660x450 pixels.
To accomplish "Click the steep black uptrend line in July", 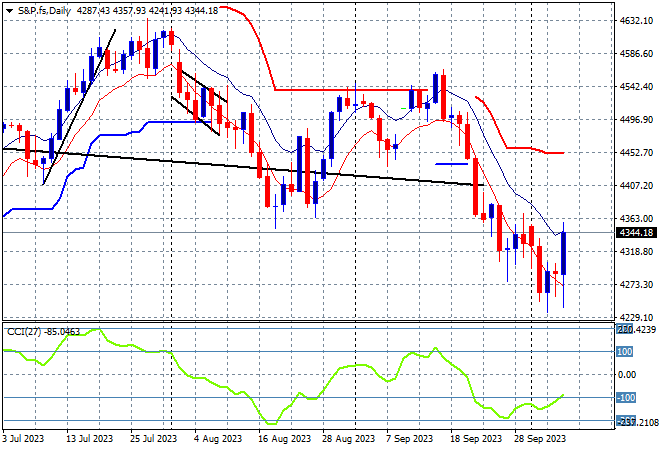I will click(x=79, y=107).
